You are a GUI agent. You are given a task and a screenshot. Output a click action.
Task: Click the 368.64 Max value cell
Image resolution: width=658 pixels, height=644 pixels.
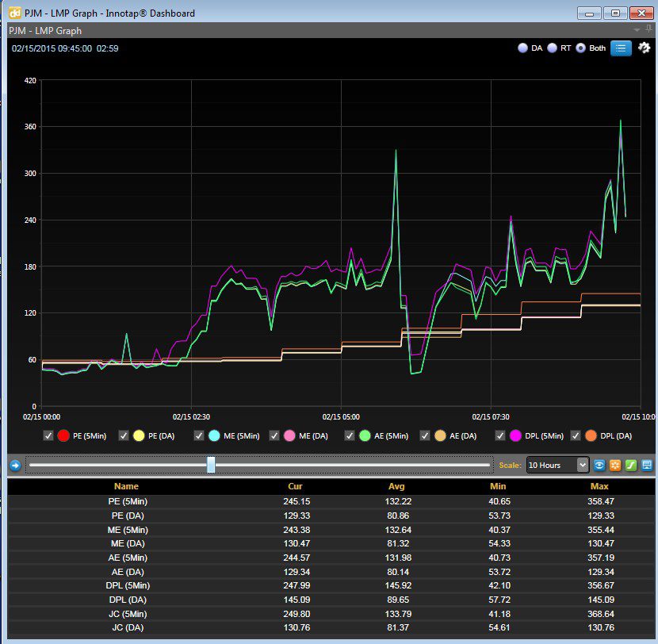click(x=601, y=614)
